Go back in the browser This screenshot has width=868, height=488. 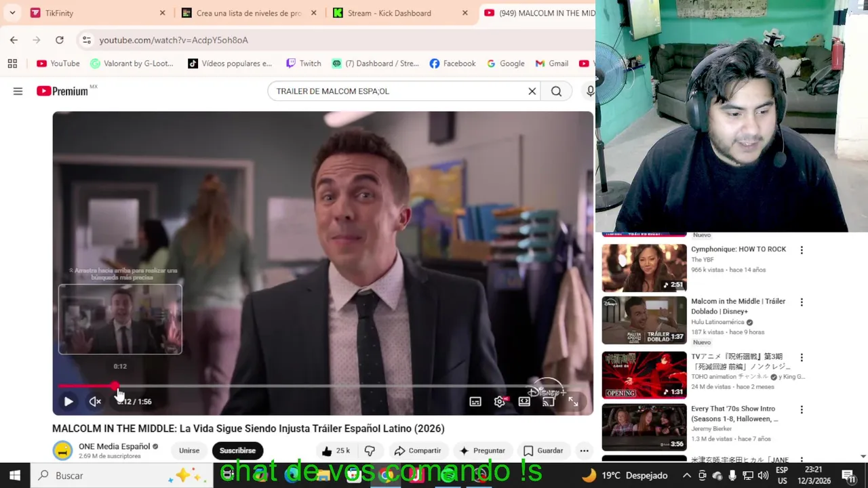[14, 40]
